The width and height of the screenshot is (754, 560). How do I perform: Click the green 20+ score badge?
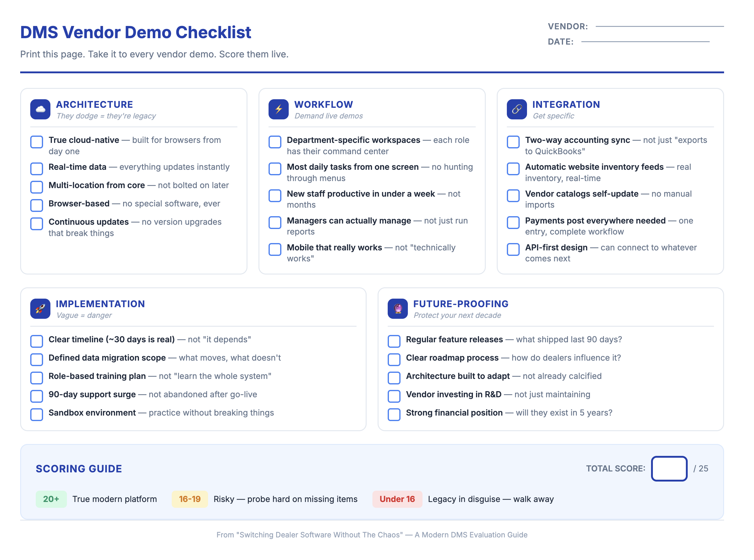(51, 499)
